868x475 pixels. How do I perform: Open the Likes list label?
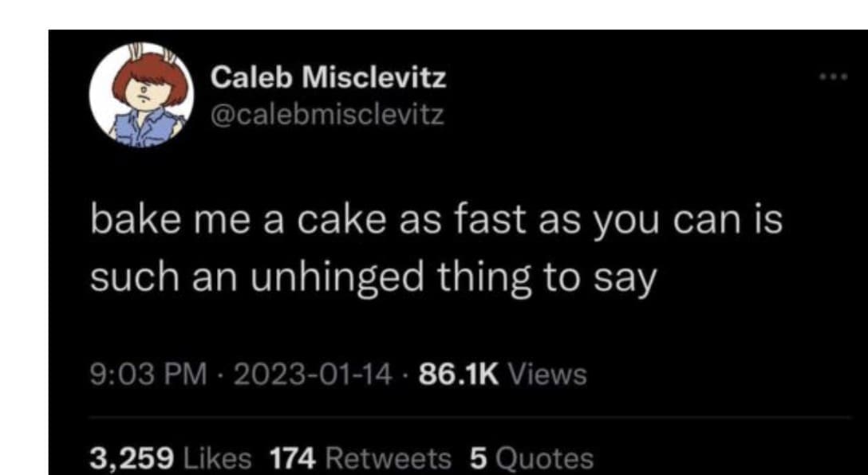(x=219, y=457)
